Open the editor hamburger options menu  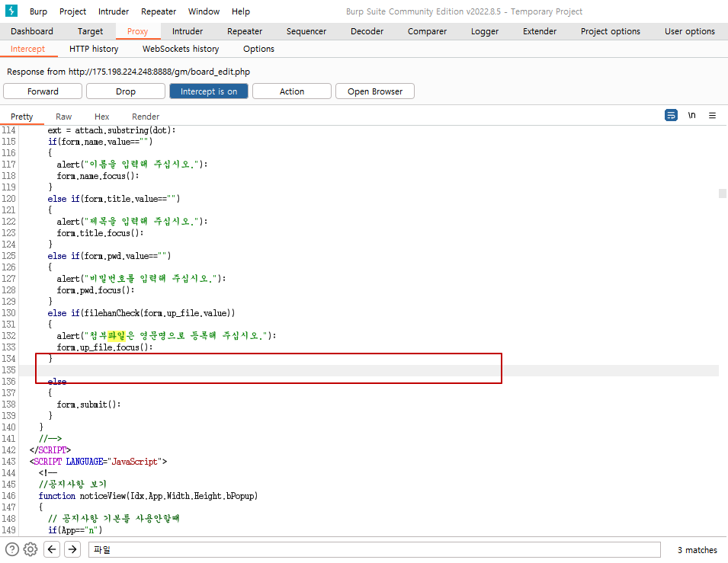712,115
